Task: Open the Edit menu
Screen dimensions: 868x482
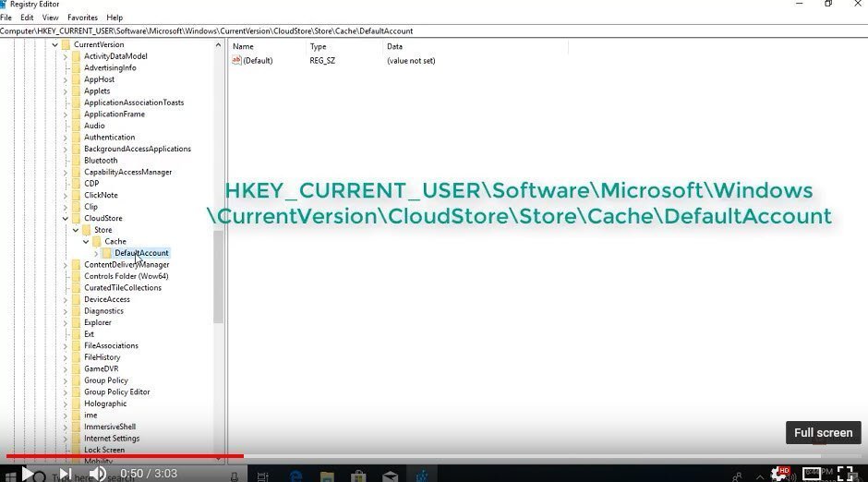Action: pos(27,18)
